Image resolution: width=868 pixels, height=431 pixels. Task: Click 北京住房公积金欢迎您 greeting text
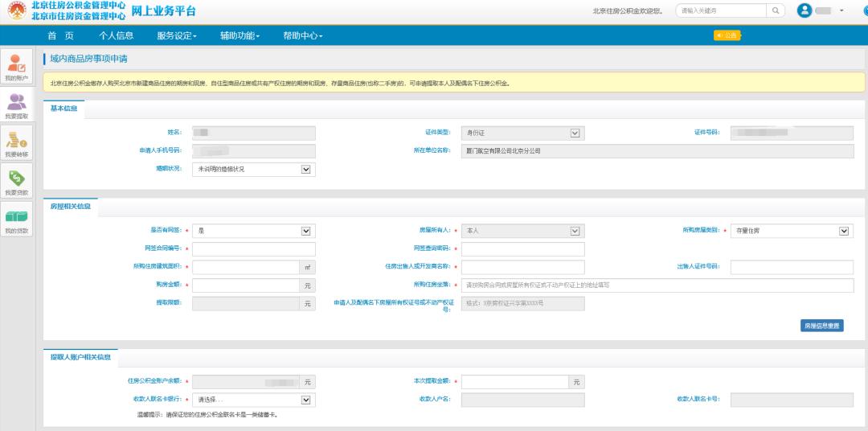point(628,11)
